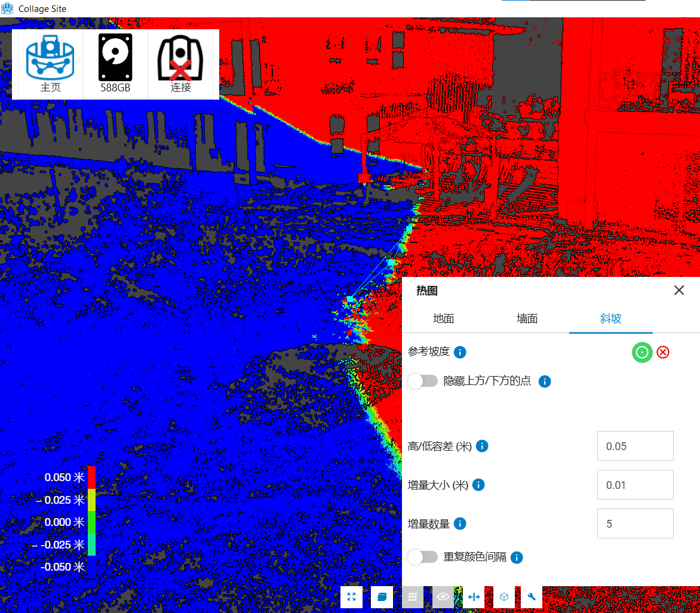Viewport: 700px width, 613px height.
Task: Enable 隐藏上方/下方的点 toggle switch
Action: click(423, 381)
